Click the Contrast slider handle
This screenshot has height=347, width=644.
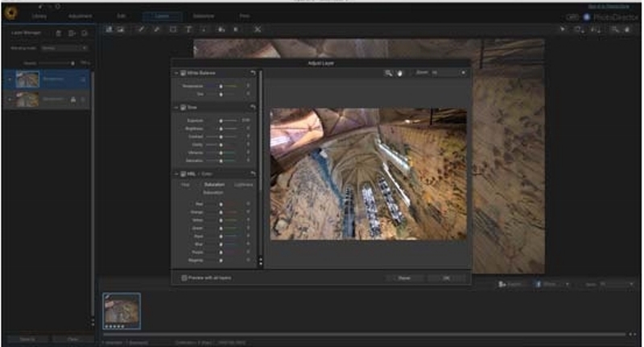221,137
